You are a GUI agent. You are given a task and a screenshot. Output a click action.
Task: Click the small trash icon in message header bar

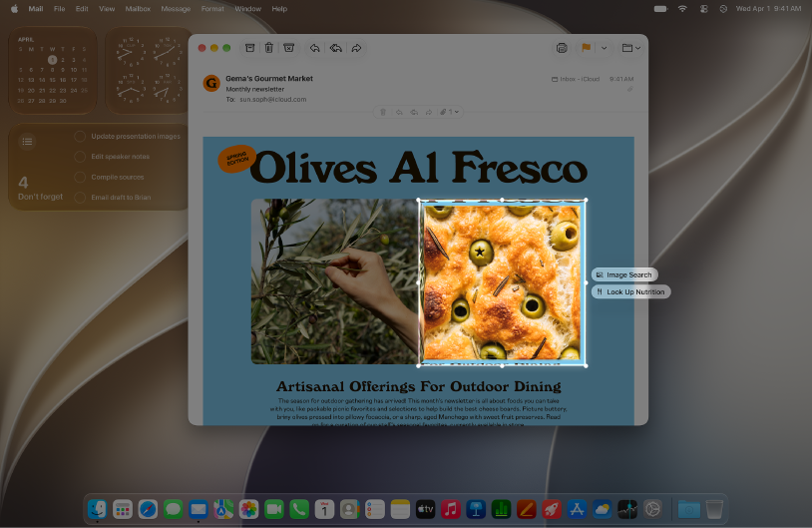coord(383,112)
